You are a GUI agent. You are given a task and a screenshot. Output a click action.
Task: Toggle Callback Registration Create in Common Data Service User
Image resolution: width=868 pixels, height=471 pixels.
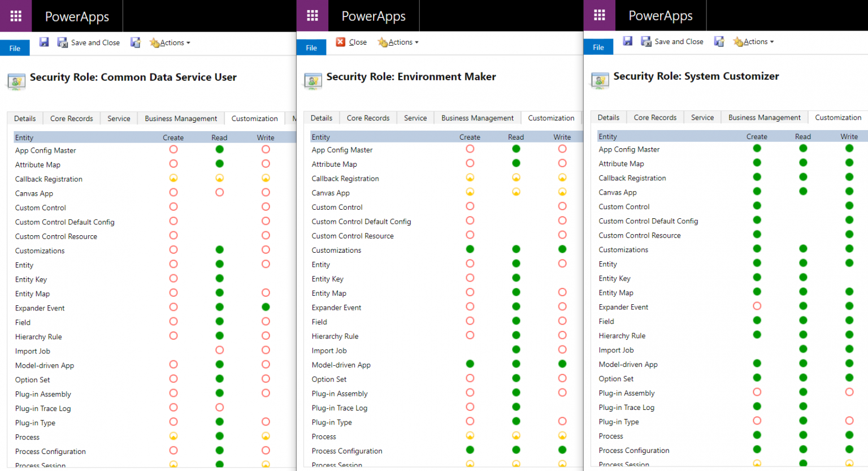pos(173,178)
